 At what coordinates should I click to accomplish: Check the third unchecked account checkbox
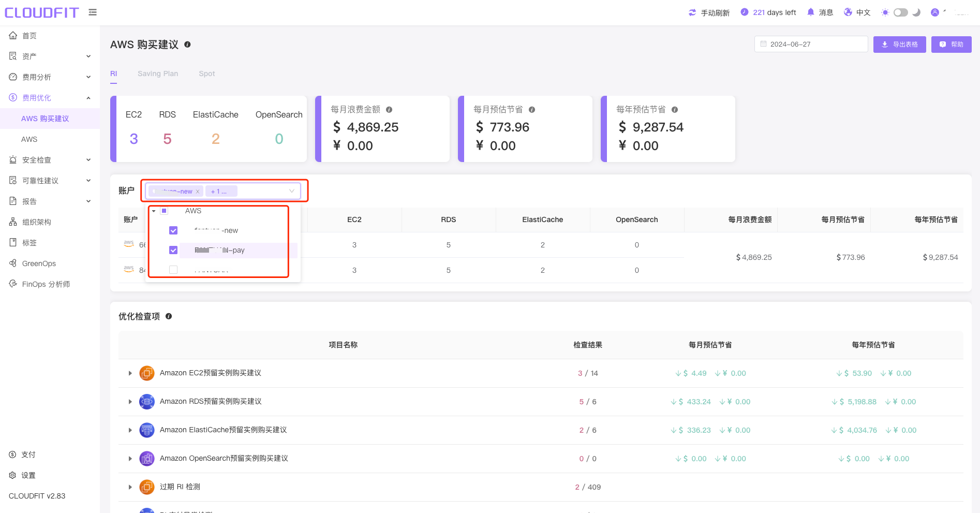click(173, 270)
